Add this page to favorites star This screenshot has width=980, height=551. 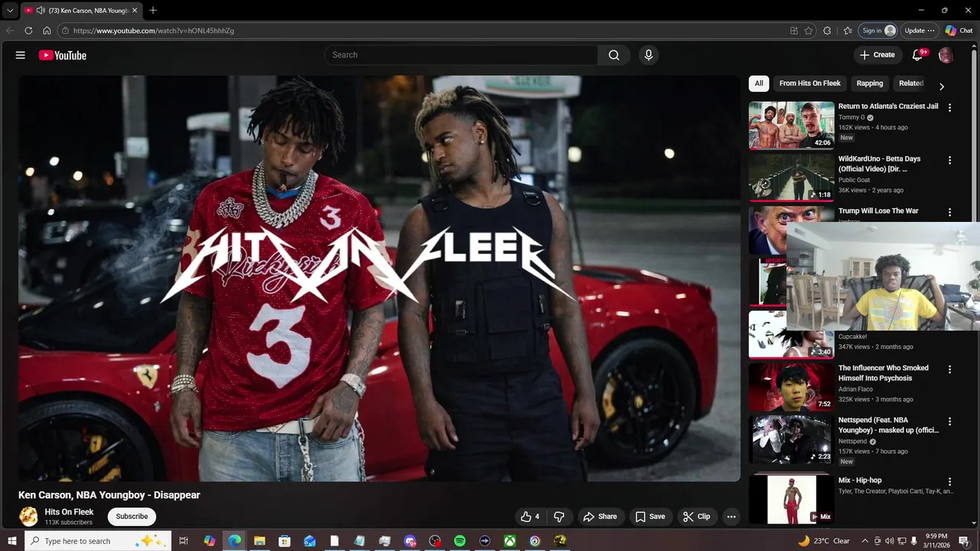coord(808,31)
